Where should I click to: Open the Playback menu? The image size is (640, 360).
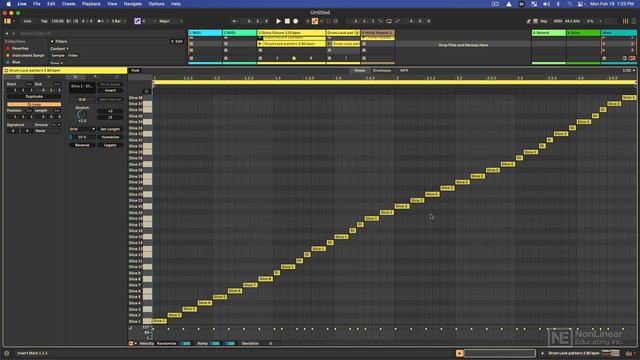click(x=91, y=4)
